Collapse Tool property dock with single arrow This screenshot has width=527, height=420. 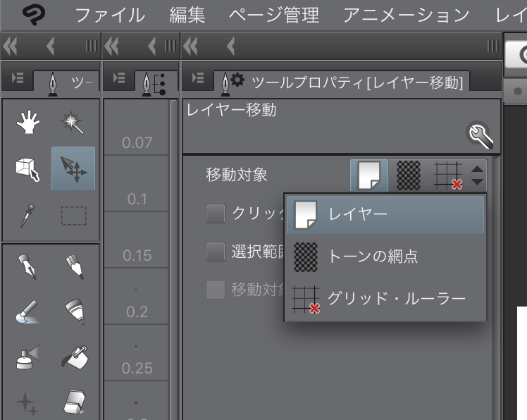coord(231,46)
